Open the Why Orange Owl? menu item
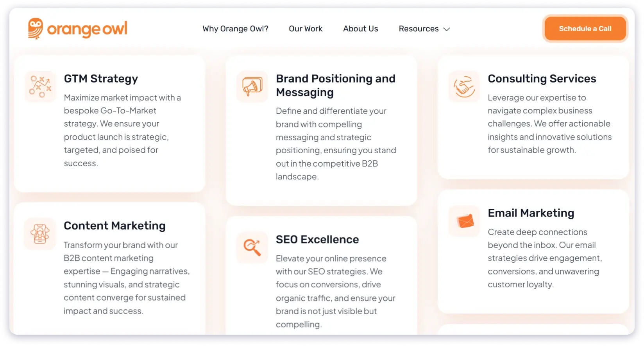Viewport: 644px width, 346px height. pos(235,29)
